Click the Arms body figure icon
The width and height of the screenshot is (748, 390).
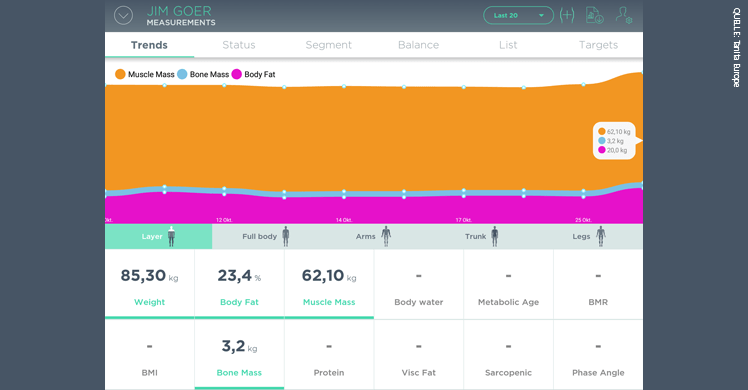[386, 236]
